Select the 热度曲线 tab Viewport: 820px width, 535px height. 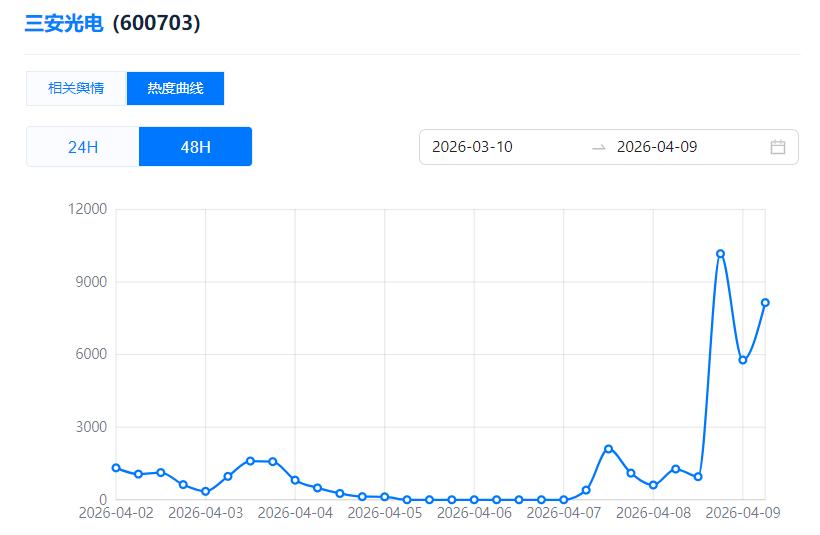(x=175, y=88)
